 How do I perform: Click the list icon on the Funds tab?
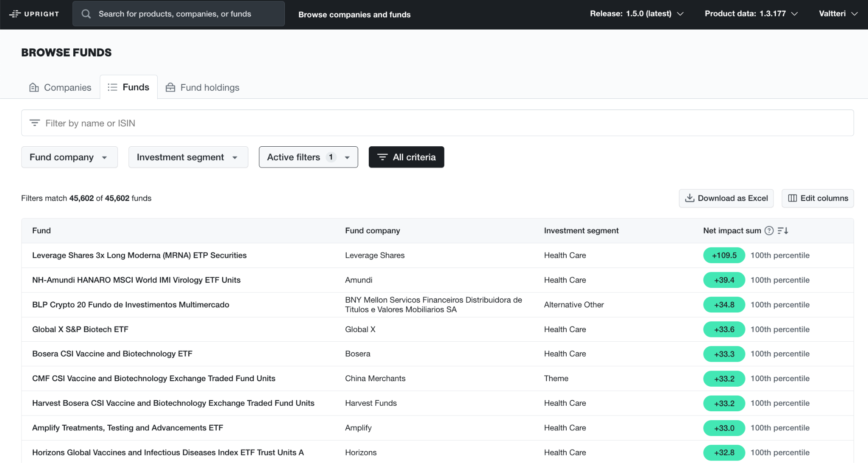112,86
